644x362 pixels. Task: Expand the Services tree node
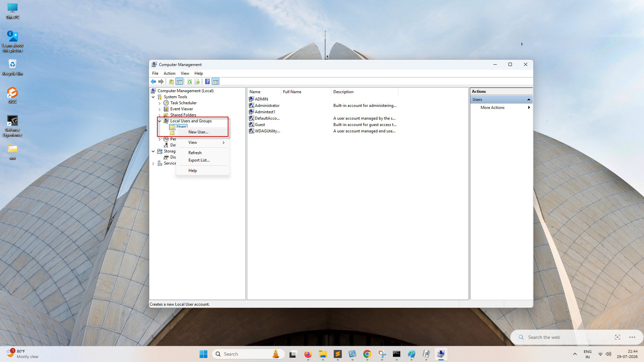153,163
